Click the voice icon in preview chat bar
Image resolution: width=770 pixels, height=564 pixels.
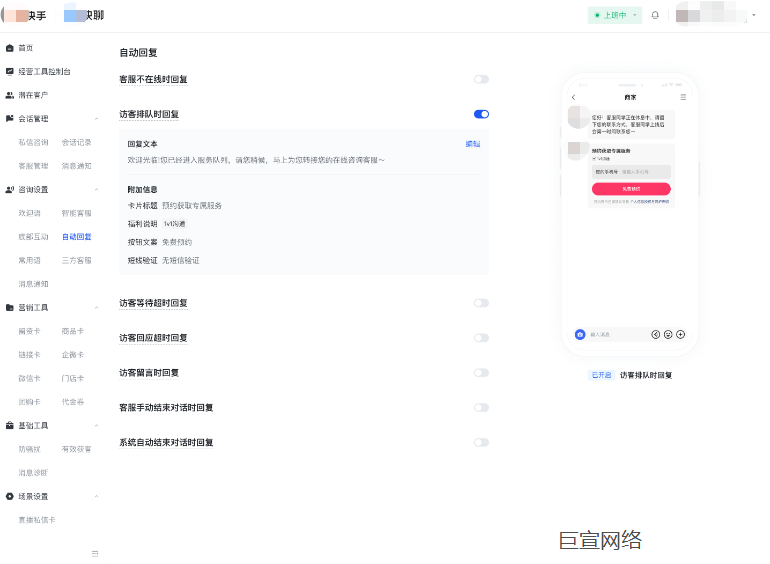point(656,334)
